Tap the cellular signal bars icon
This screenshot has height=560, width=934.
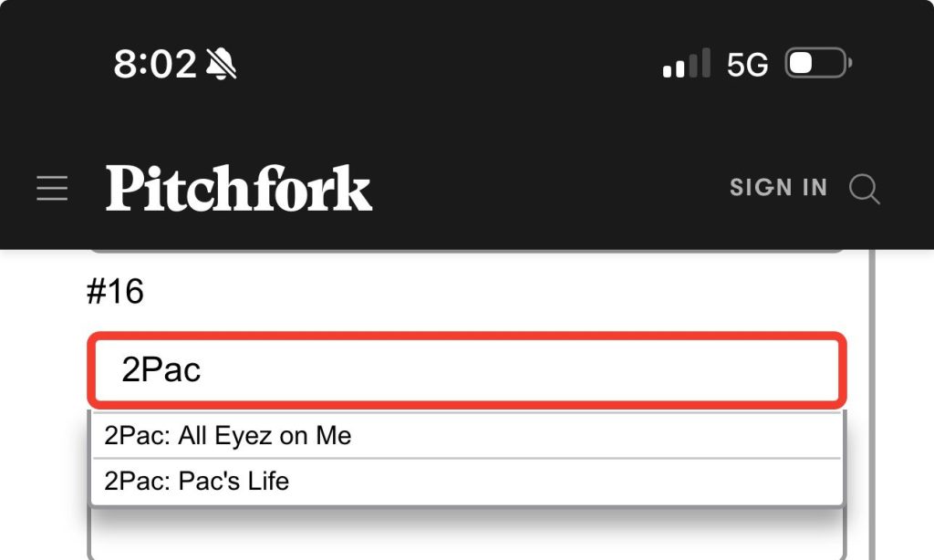pyautogui.click(x=686, y=64)
